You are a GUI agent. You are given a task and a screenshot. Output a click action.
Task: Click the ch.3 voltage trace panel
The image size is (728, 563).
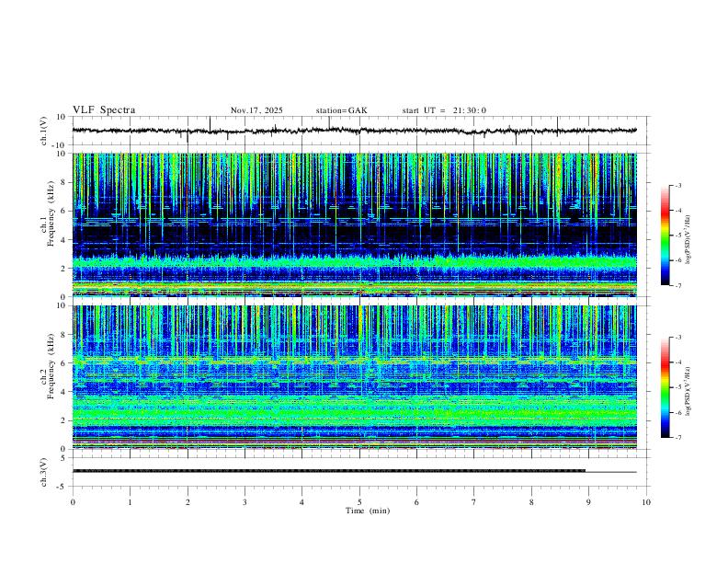point(361,472)
